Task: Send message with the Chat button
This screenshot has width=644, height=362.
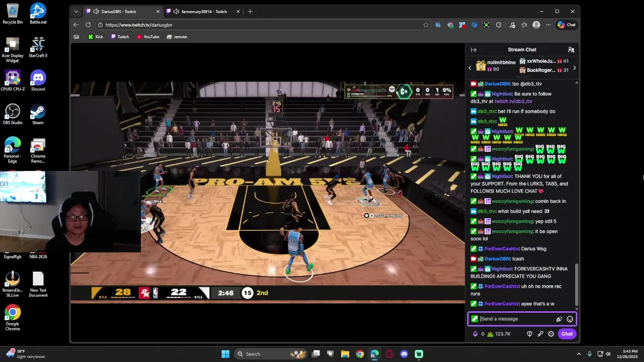Action: click(567, 334)
